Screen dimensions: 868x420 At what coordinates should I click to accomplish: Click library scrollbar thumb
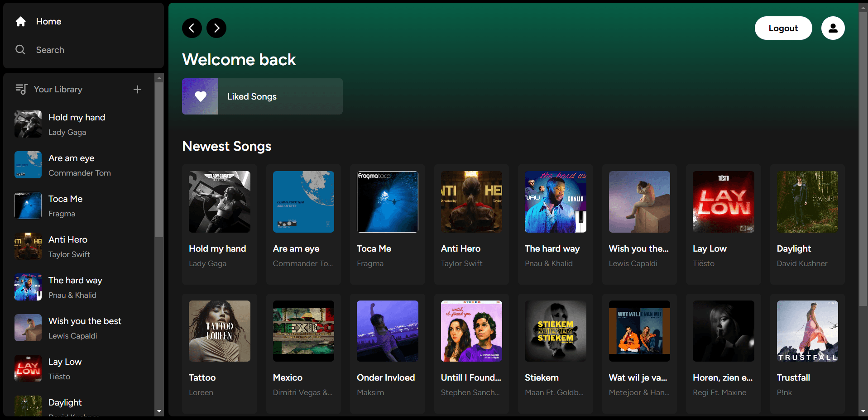click(x=159, y=159)
